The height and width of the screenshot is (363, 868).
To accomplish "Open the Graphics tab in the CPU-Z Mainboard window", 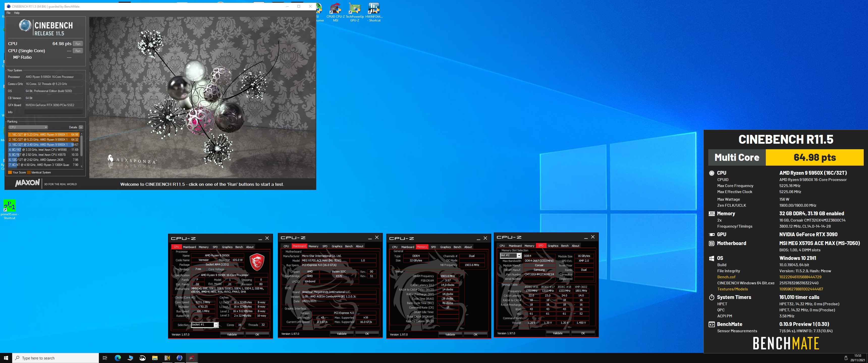I will click(x=337, y=246).
